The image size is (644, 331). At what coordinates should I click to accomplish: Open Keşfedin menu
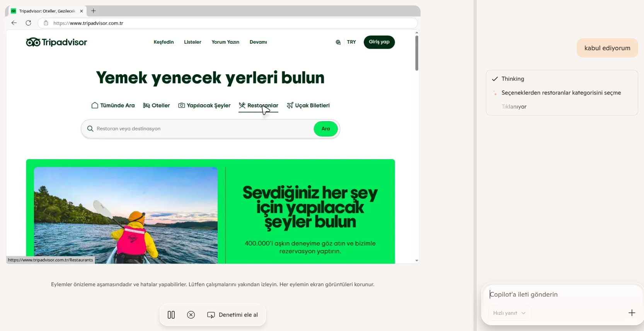164,42
